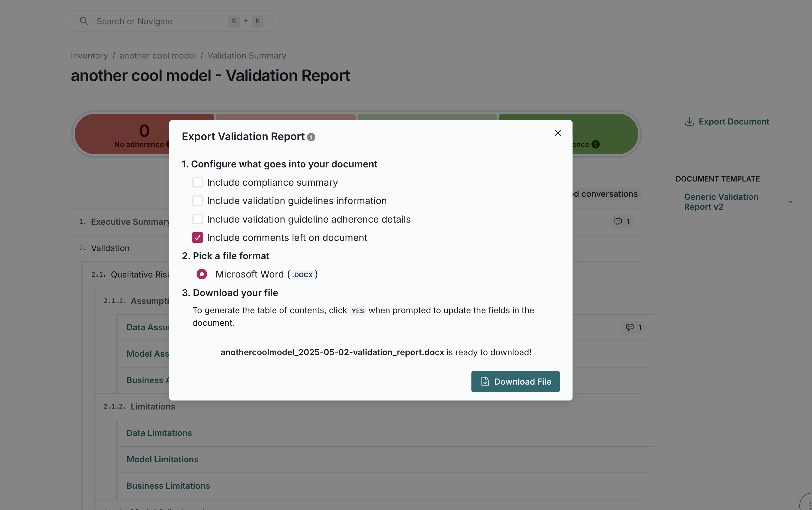Click the comment bubble icon on Executive Summary
This screenshot has width=812, height=510.
pyautogui.click(x=618, y=221)
